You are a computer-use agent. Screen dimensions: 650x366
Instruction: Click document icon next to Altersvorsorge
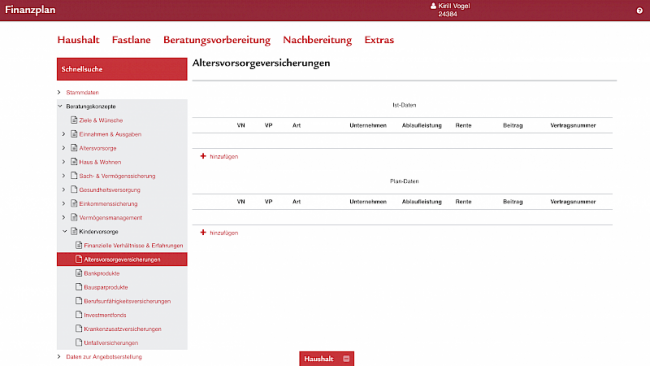74,148
